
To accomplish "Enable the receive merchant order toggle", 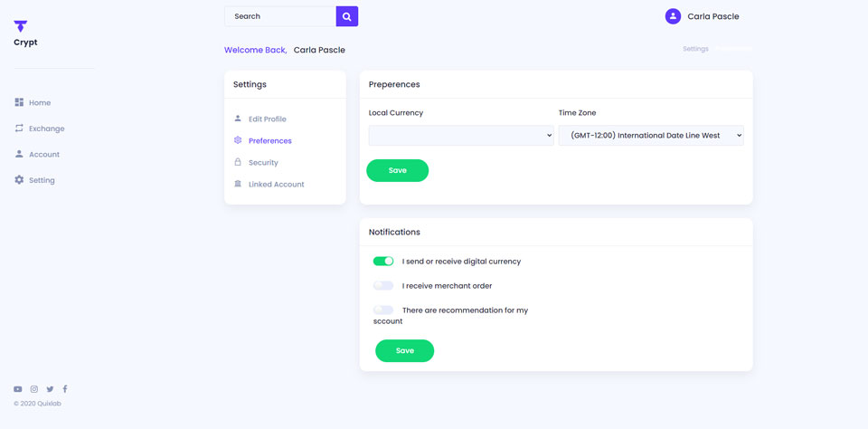I will pos(383,285).
